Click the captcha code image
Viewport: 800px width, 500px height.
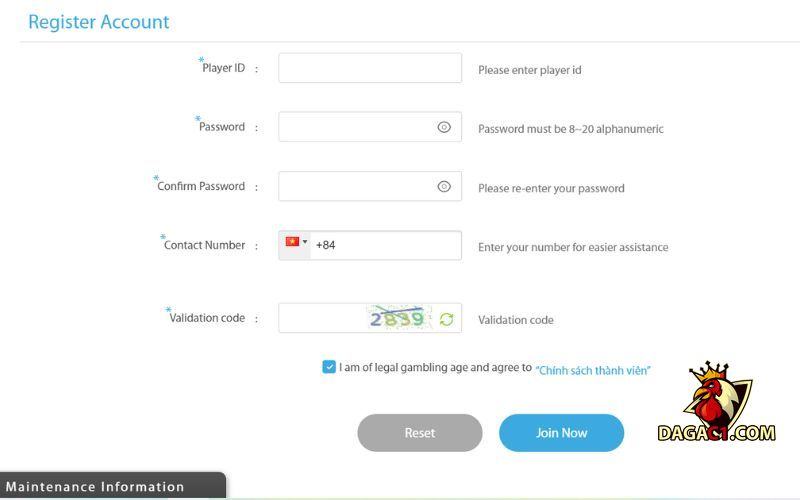pyautogui.click(x=398, y=319)
